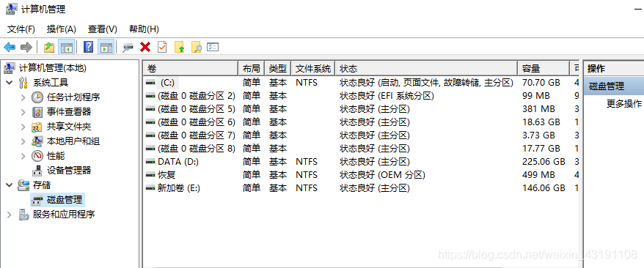The height and width of the screenshot is (268, 644).
Task: Expand the 性能 node
Action: click(23, 156)
